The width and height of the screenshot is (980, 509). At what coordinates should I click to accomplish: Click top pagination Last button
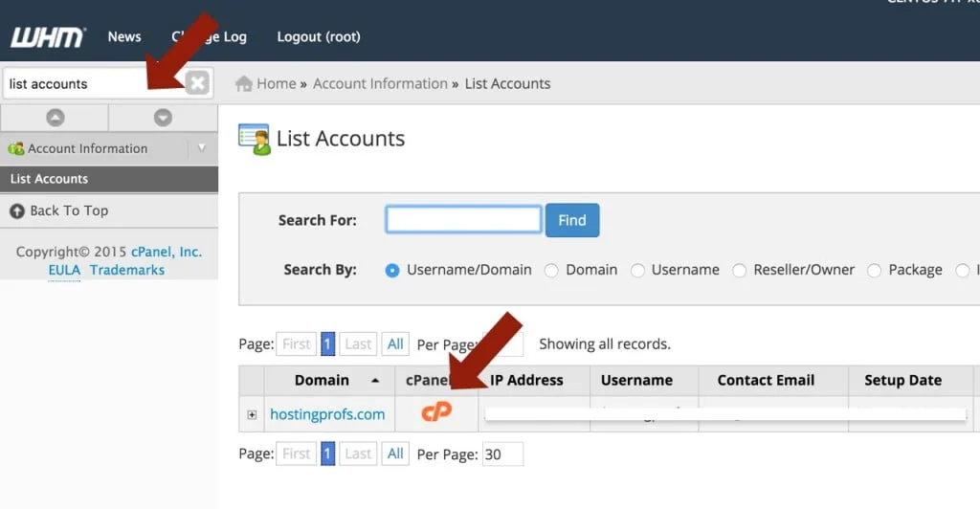coord(358,344)
